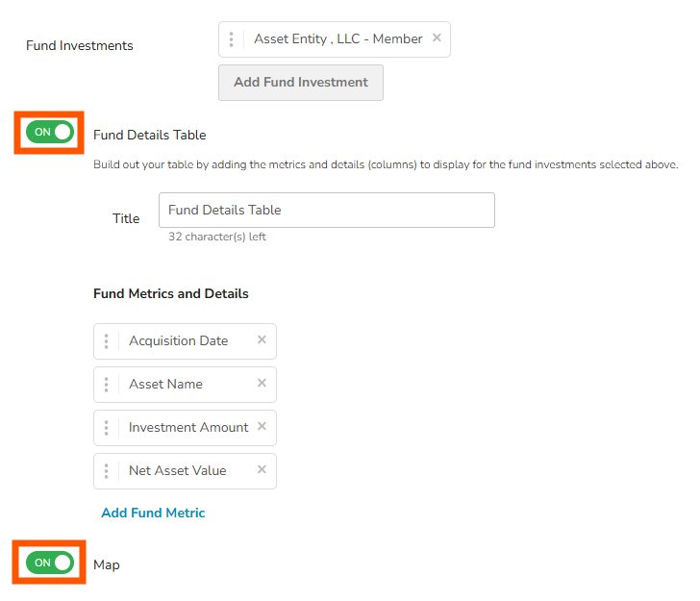Select the Net Asset Value metric item
This screenshot has height=601, width=700.
click(x=178, y=471)
